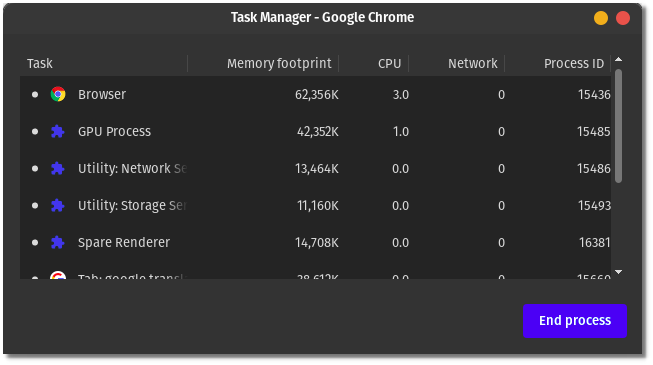The width and height of the screenshot is (653, 365).
Task: Click the bullet dot before Browser row
Action: point(35,95)
